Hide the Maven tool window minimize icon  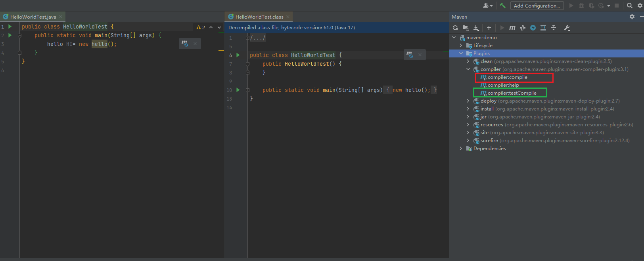(x=642, y=17)
